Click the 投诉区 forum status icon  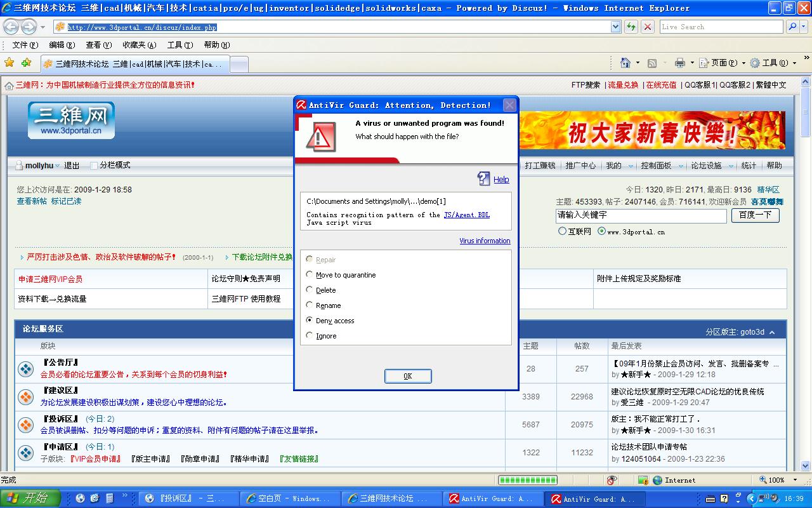click(25, 425)
